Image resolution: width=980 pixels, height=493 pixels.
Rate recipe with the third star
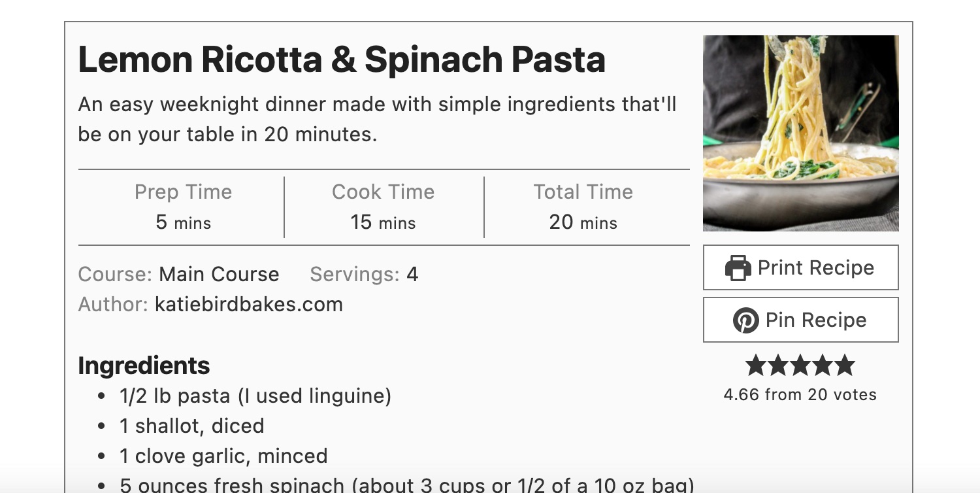click(x=800, y=365)
